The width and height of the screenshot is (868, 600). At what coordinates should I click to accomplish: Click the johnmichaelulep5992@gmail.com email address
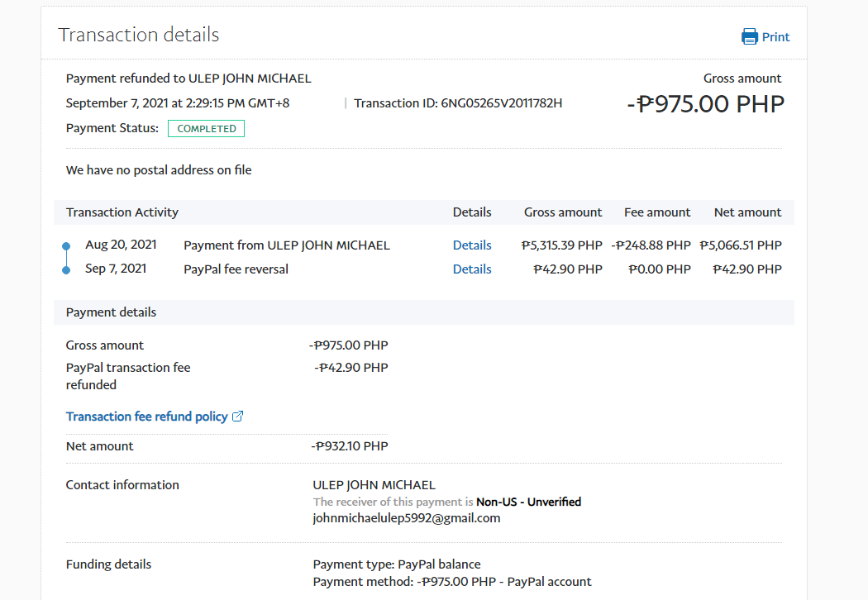(407, 518)
